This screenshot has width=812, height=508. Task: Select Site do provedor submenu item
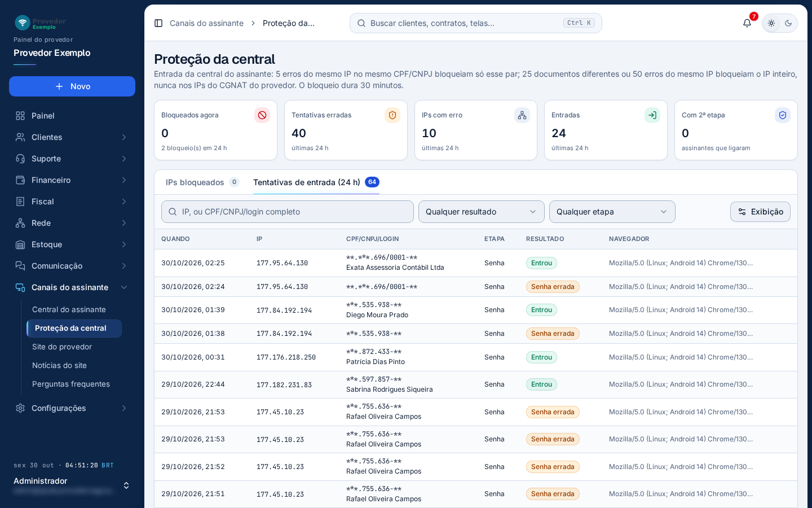tap(74, 347)
